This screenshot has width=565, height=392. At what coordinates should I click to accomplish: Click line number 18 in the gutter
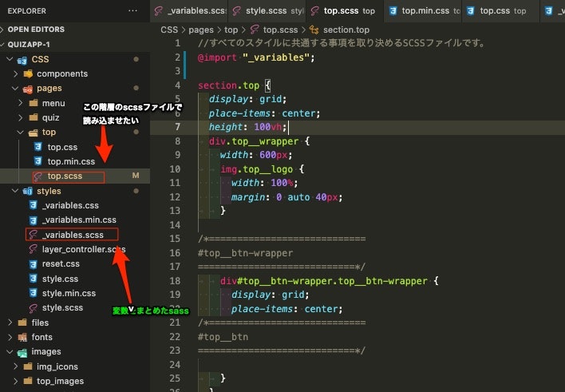tap(175, 281)
